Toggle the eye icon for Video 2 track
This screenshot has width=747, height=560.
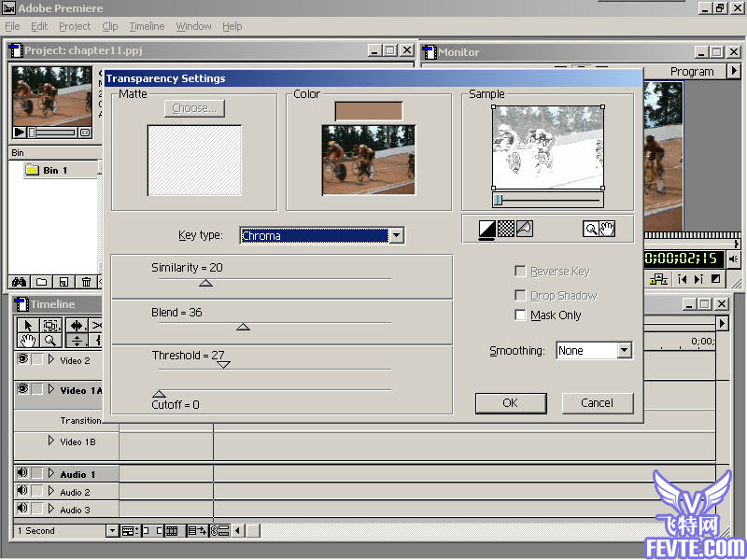[x=22, y=359]
